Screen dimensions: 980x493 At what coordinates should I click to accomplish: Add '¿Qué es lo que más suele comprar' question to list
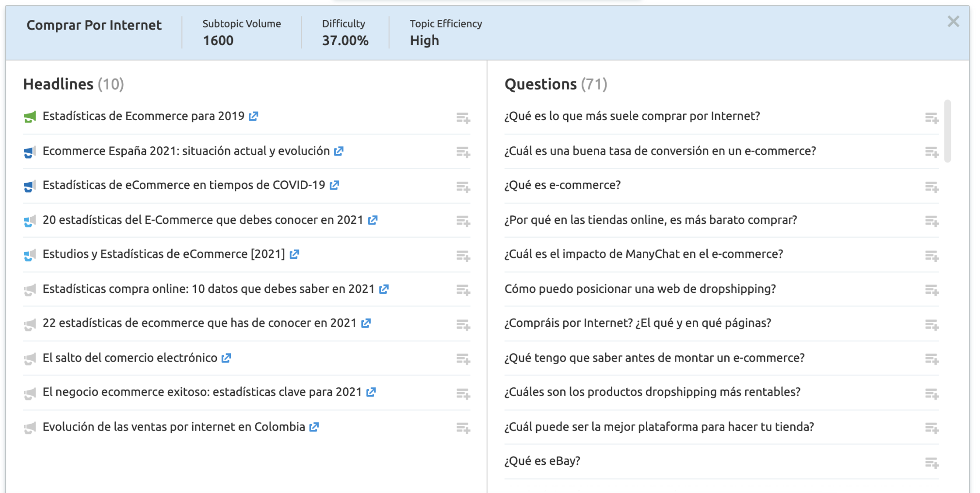(931, 118)
